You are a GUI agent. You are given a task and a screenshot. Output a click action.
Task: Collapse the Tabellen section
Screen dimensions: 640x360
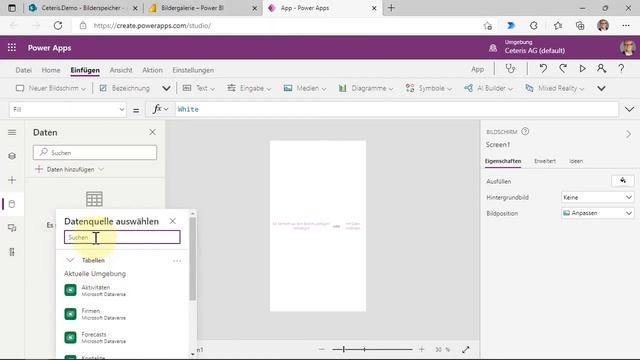[70, 260]
